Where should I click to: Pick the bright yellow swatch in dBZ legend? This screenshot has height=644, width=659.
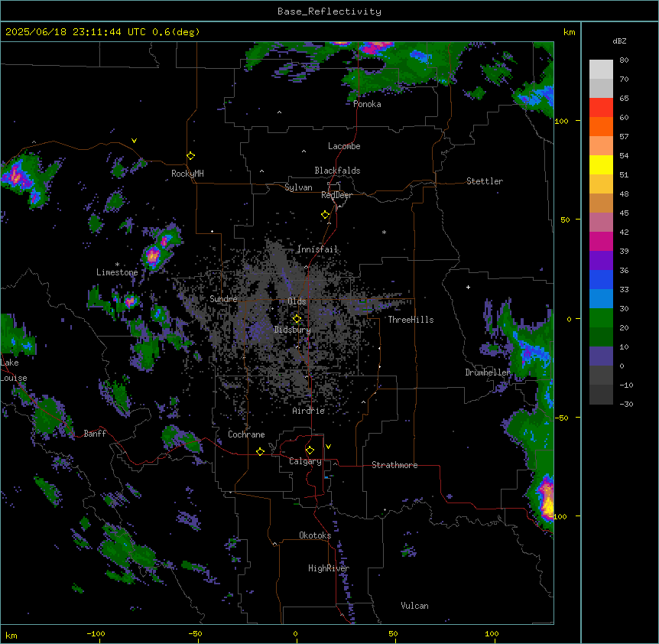601,164
